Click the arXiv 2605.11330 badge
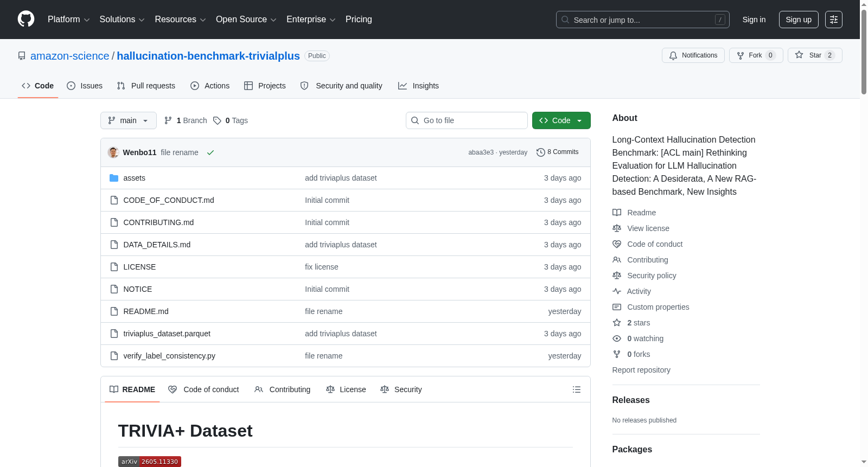 (x=150, y=462)
